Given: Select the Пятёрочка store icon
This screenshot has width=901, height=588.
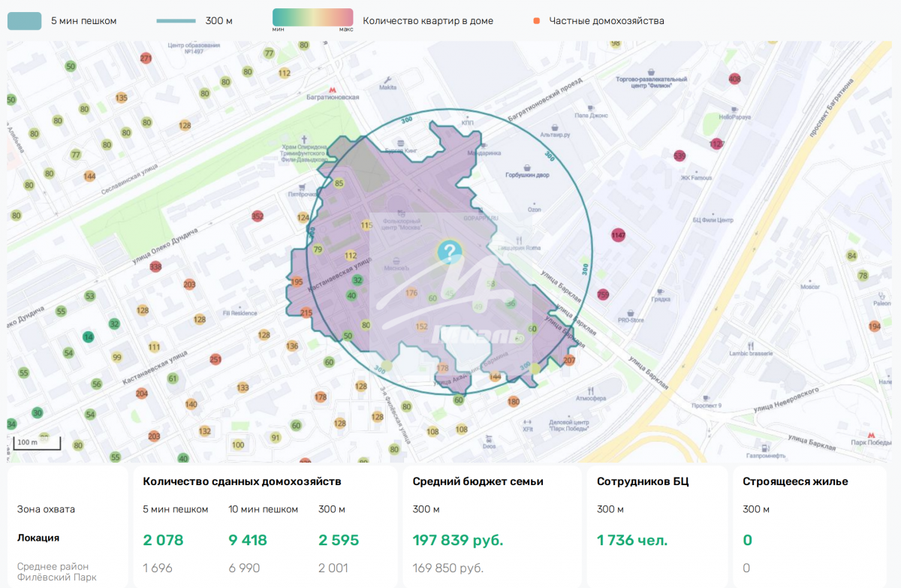Looking at the screenshot, I should click(301, 187).
